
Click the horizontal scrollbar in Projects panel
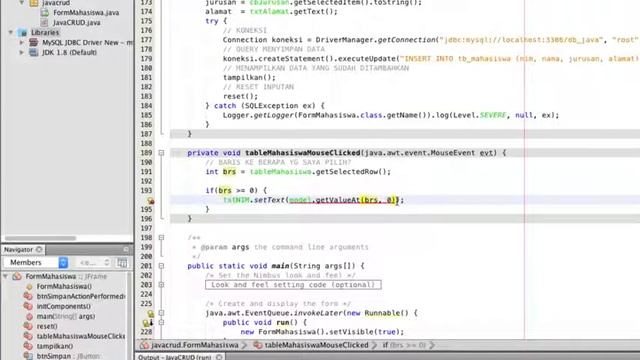[x=40, y=238]
